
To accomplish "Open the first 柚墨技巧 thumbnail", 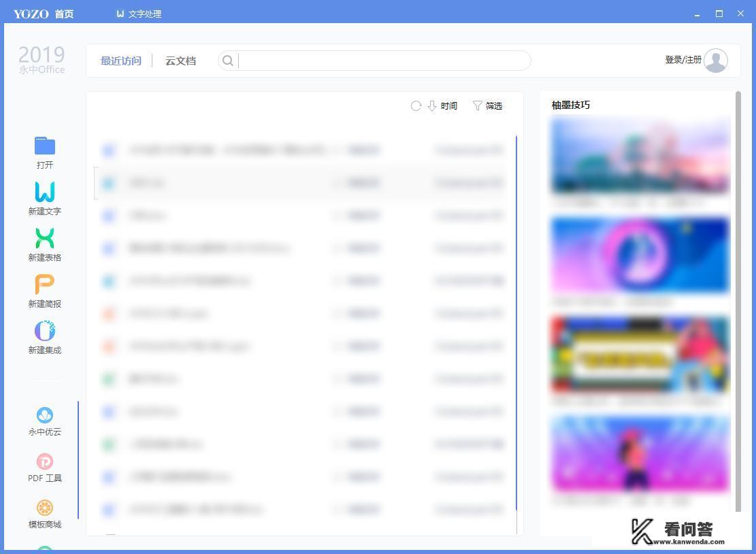I will point(639,155).
